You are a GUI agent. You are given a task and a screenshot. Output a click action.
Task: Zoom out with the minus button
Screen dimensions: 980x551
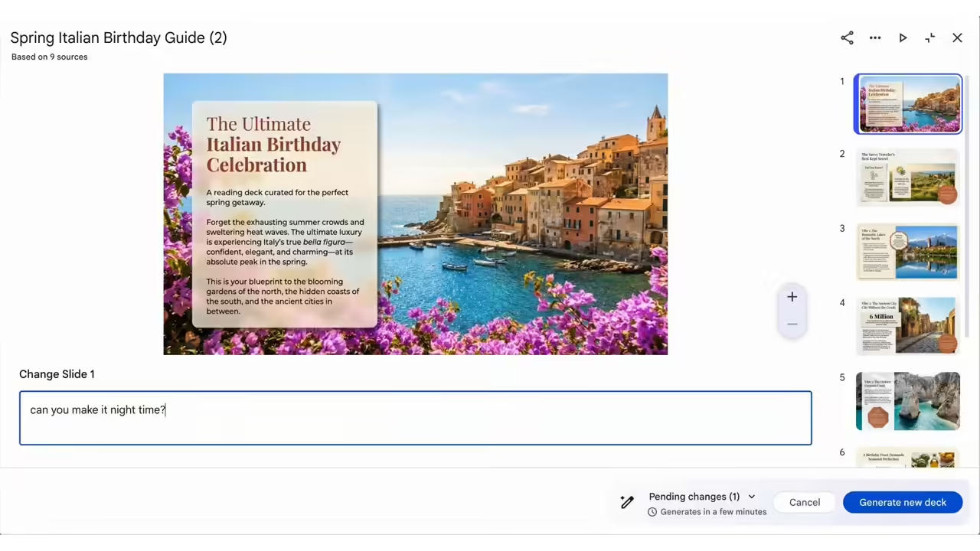pos(792,324)
